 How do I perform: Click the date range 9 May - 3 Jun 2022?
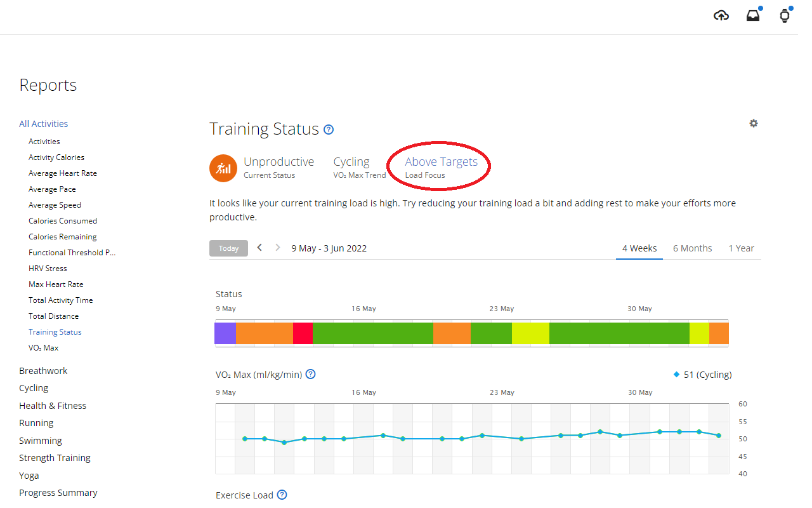(329, 248)
